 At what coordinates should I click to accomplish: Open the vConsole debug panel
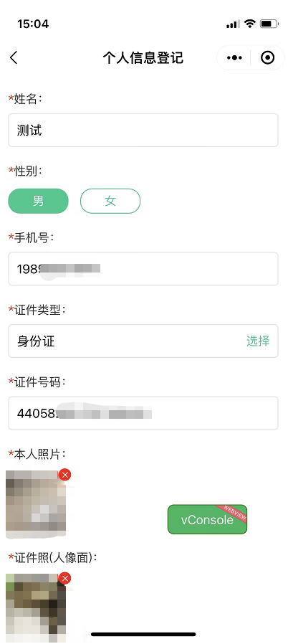pos(207,519)
